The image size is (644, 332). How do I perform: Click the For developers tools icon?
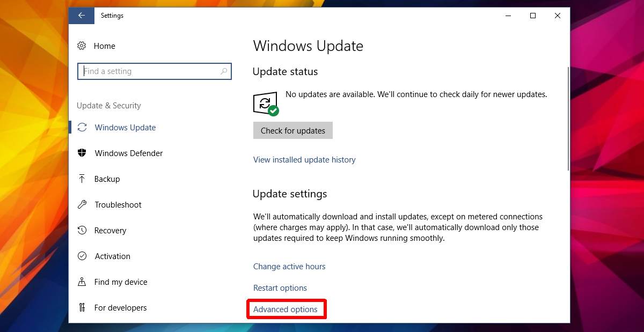(82, 308)
